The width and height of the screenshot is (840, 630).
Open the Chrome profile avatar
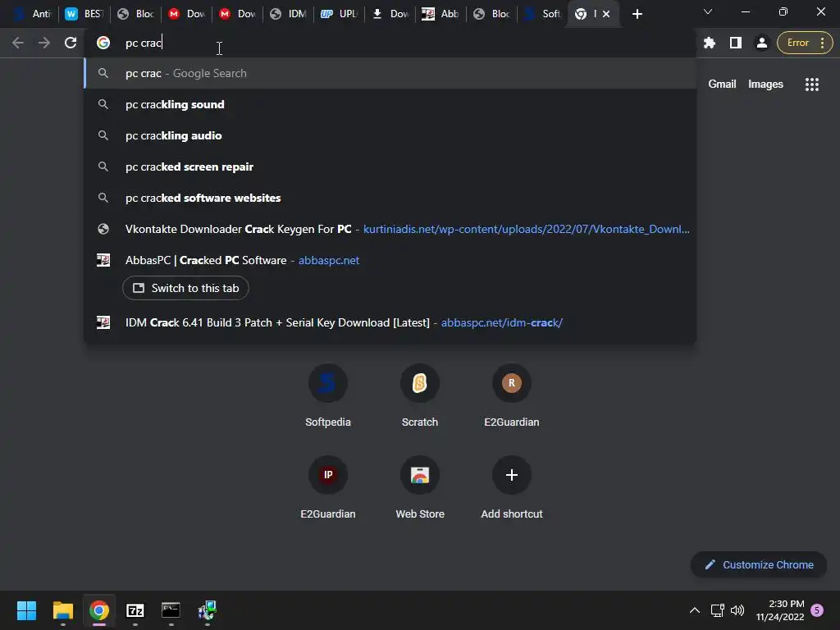click(x=761, y=43)
